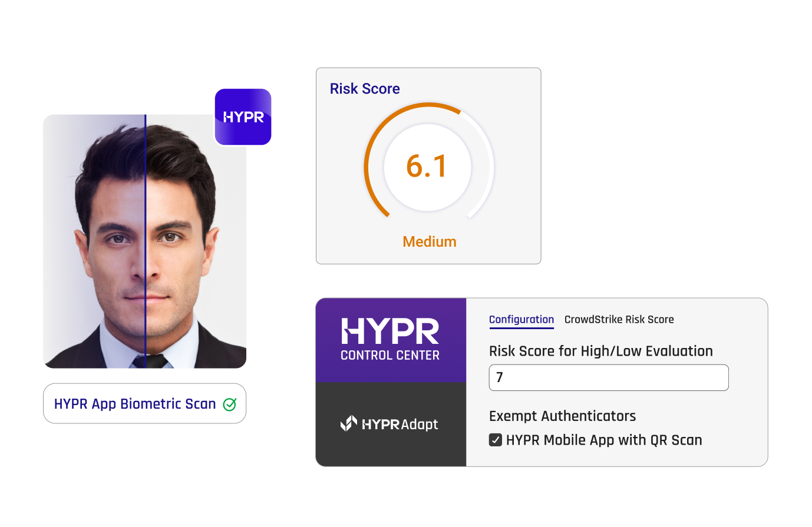Switch to the CrowdStrike Risk Score tab
This screenshot has height=527, width=812.
(619, 319)
